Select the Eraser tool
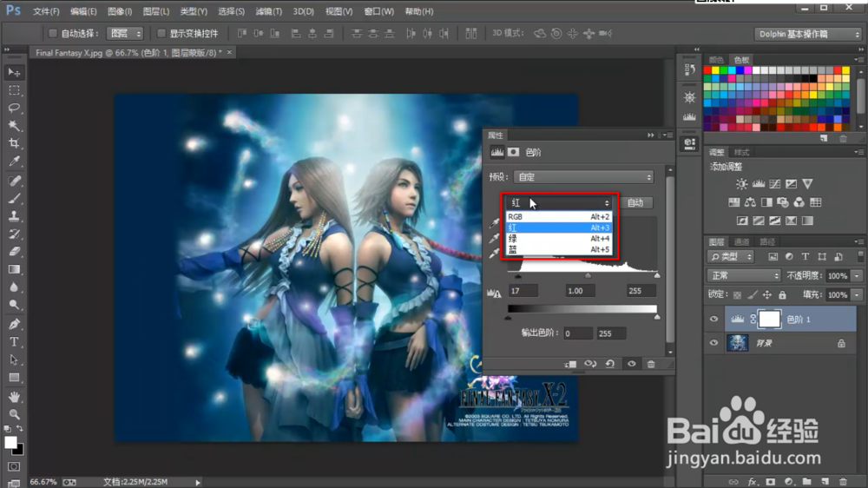The image size is (868, 488). click(14, 252)
